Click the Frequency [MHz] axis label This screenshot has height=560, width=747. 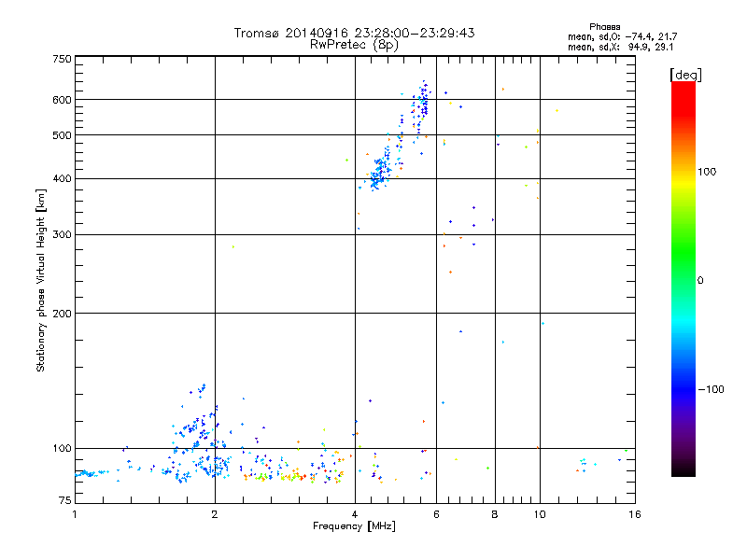click(354, 527)
